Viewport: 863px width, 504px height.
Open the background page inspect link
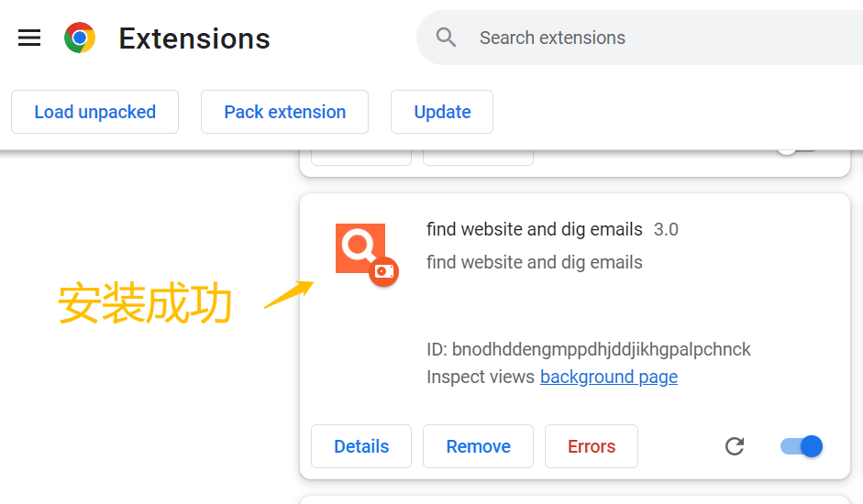[609, 377]
